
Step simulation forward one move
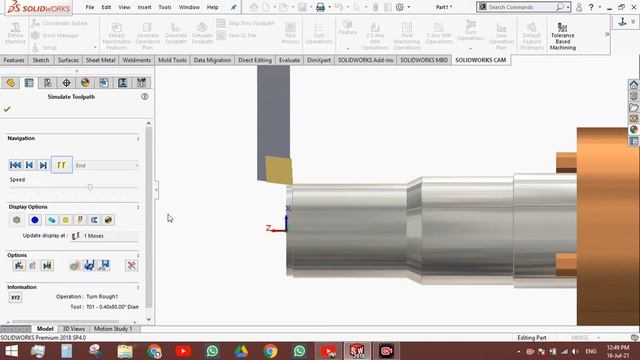coord(43,165)
